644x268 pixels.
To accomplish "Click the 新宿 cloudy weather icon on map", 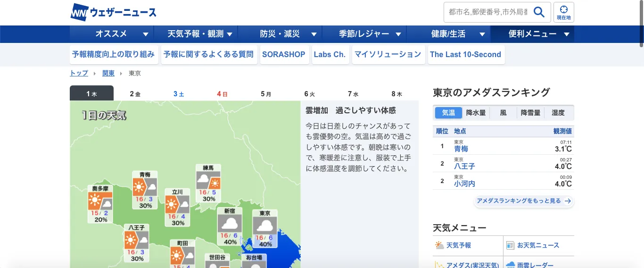I will [230, 223].
